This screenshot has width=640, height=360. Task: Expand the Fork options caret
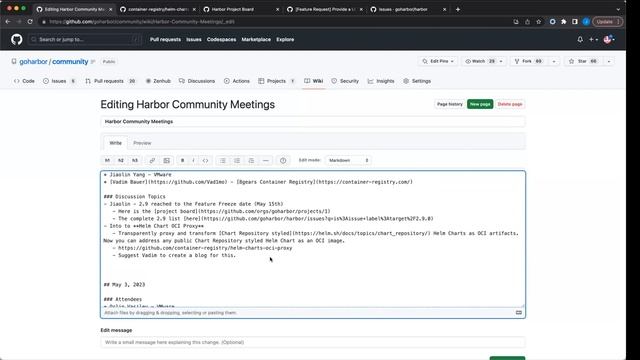tap(554, 61)
